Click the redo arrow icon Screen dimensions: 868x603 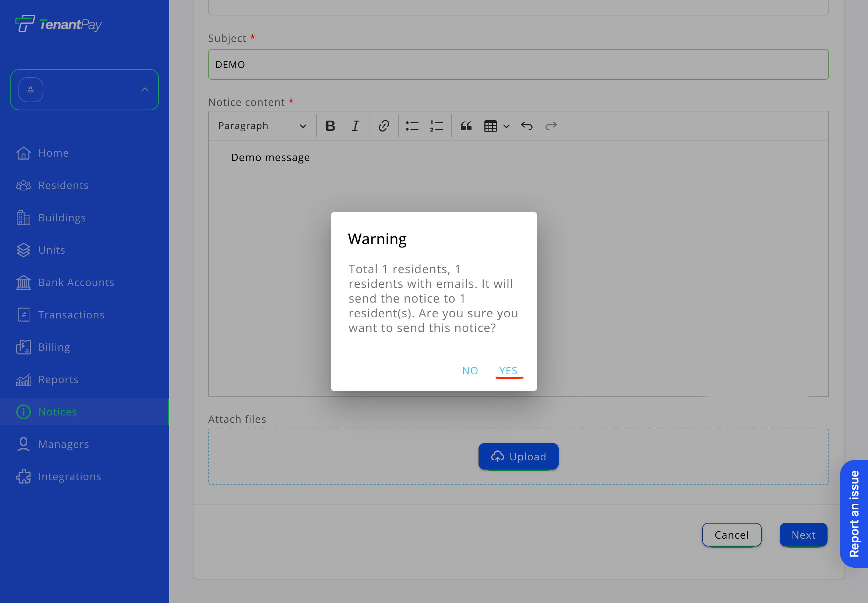[551, 126]
